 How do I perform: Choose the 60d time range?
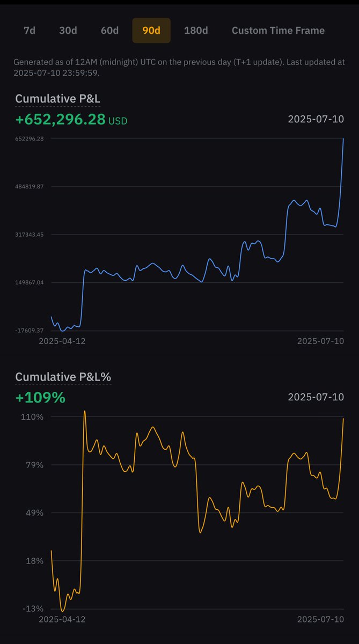pos(109,30)
